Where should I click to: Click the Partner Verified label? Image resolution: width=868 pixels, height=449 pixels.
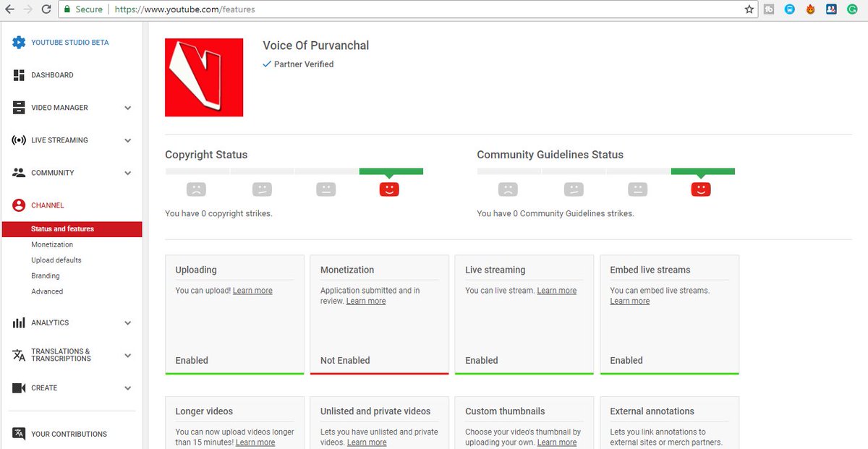click(304, 64)
